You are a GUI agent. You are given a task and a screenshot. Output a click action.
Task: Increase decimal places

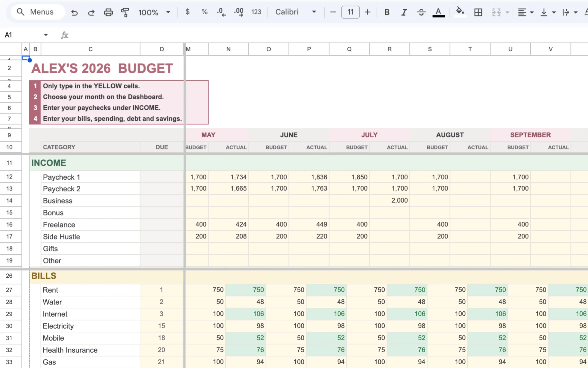[x=239, y=12]
